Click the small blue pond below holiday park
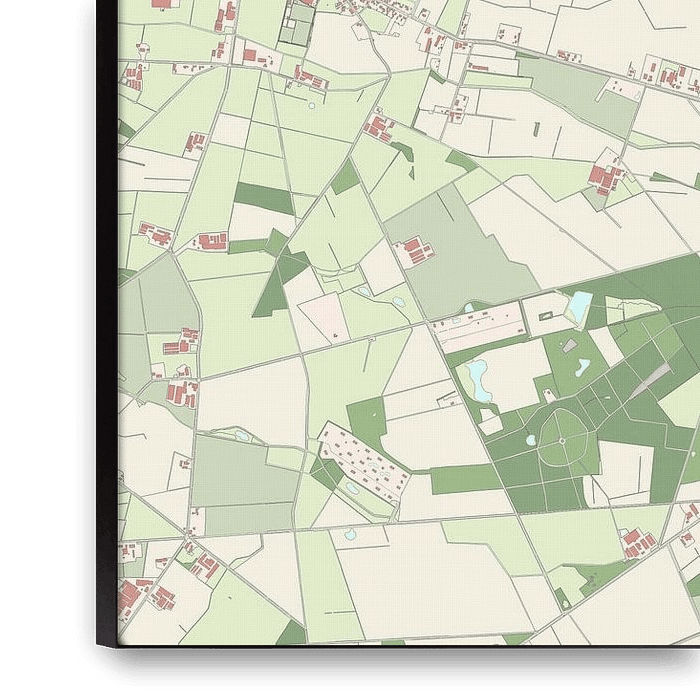The image size is (700, 700). [351, 489]
